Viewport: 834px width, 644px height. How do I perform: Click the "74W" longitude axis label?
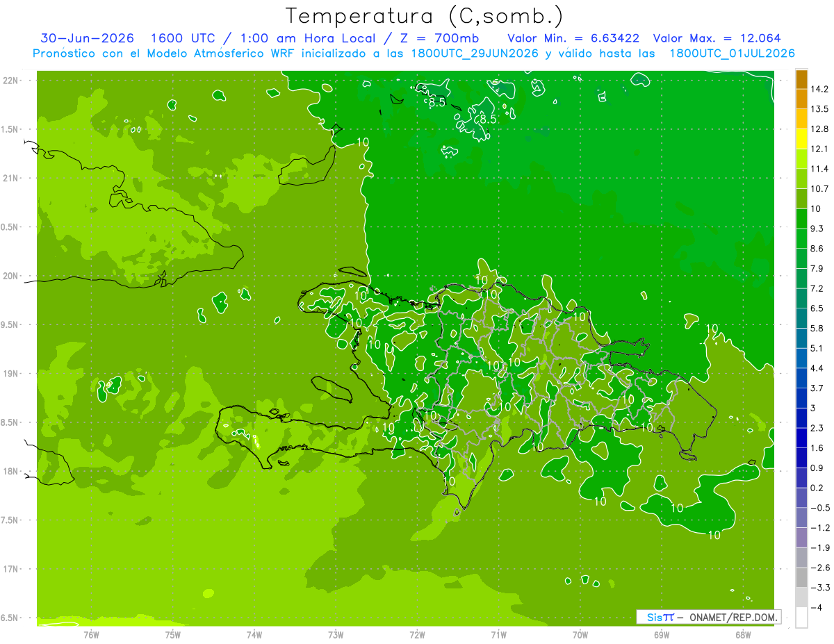click(x=254, y=634)
